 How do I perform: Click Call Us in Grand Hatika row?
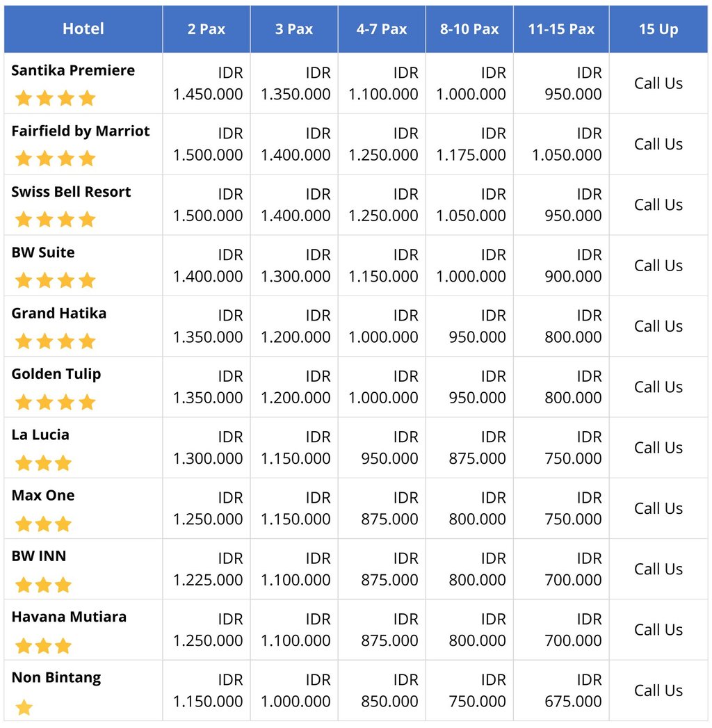click(658, 326)
